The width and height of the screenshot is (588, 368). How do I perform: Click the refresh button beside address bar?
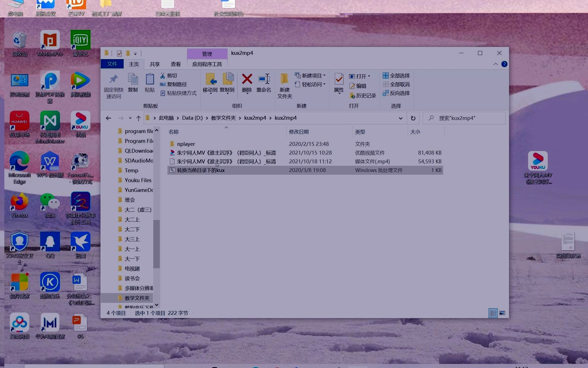coord(413,118)
